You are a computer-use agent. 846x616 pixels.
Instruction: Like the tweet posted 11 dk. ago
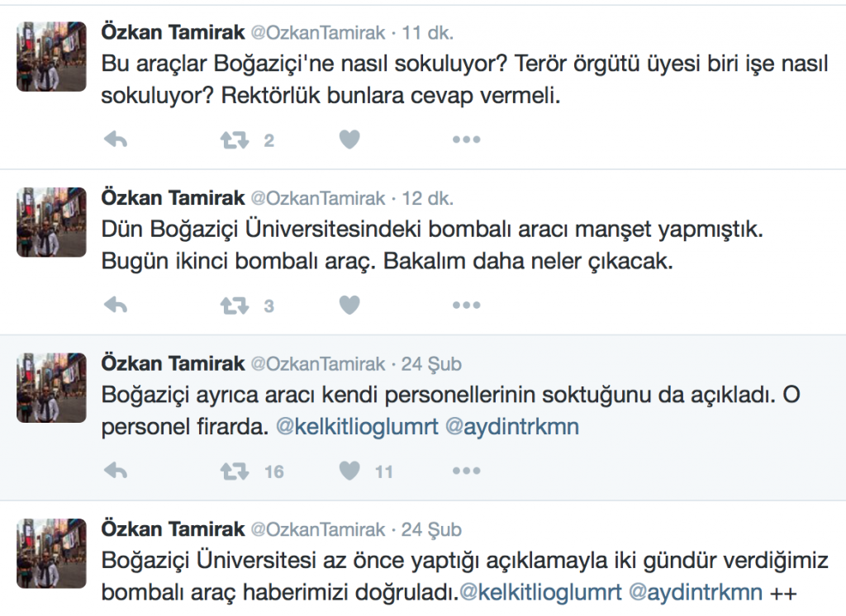click(349, 140)
